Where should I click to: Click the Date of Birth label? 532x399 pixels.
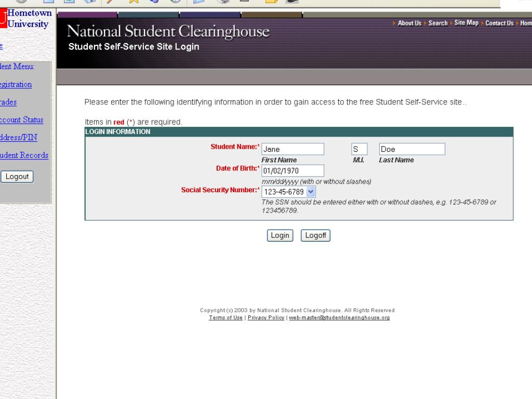(x=237, y=168)
